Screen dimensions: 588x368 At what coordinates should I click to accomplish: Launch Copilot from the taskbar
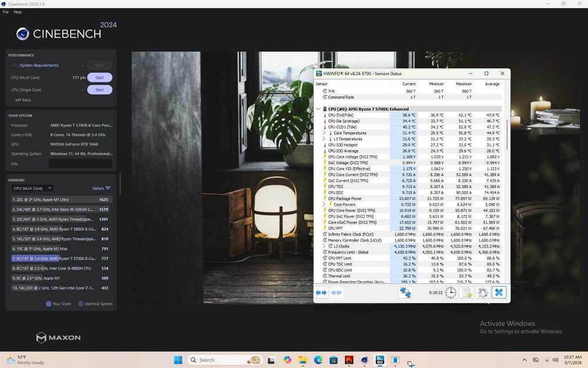(x=288, y=360)
